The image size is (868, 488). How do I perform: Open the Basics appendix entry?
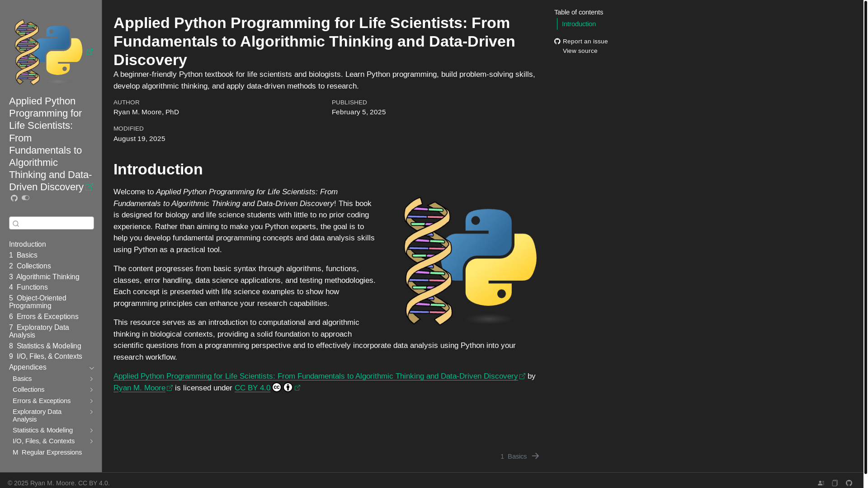point(22,379)
